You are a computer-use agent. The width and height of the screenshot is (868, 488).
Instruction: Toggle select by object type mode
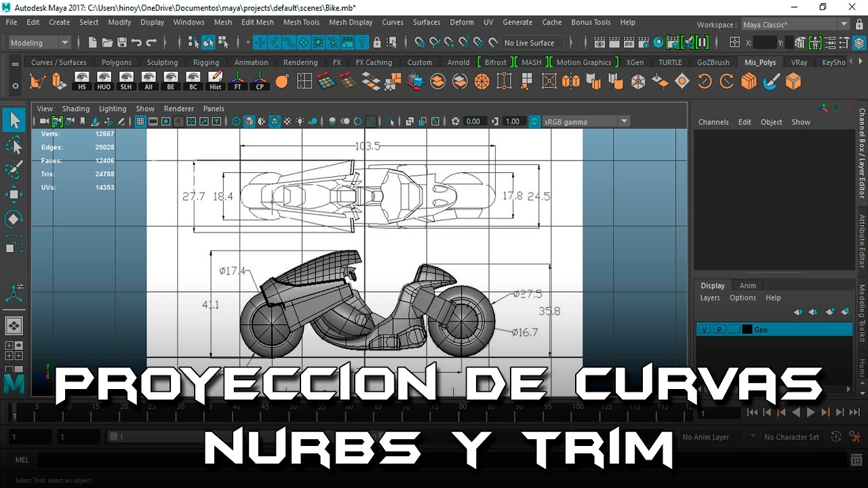click(208, 43)
